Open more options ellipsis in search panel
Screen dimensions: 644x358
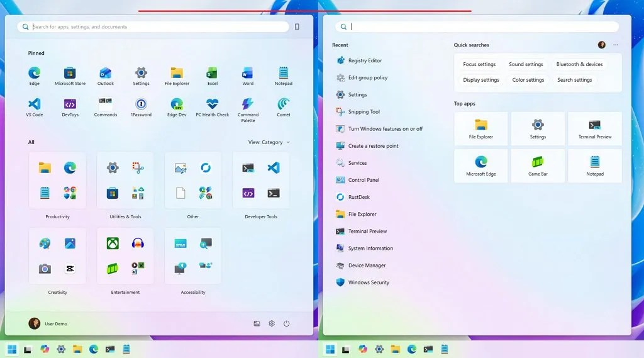pyautogui.click(x=616, y=45)
